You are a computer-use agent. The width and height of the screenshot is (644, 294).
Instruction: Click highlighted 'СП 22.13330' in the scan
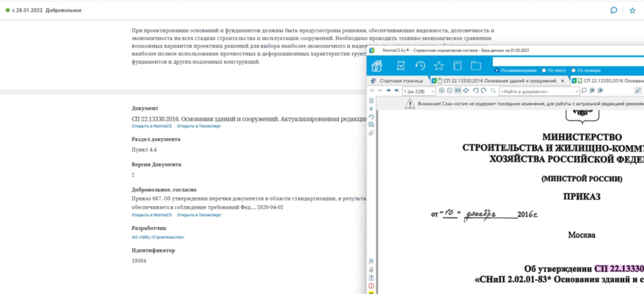(619, 269)
